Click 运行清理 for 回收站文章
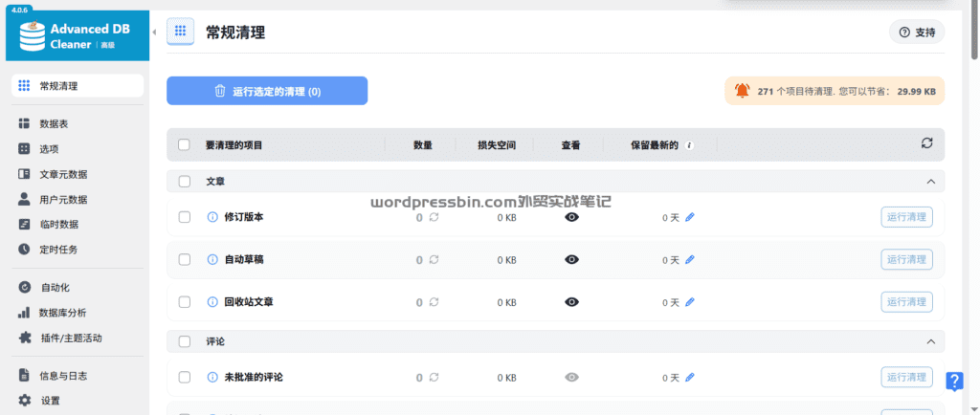This screenshot has width=980, height=415. click(x=907, y=302)
